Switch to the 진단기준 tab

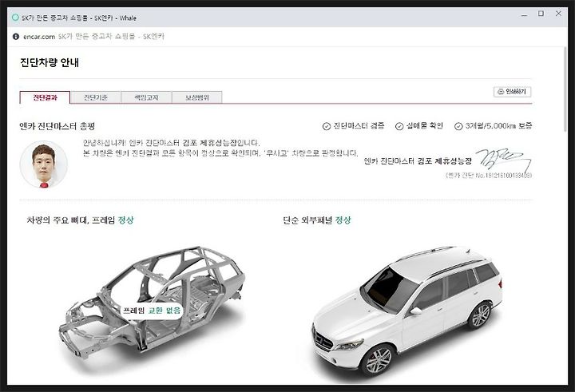tap(95, 97)
